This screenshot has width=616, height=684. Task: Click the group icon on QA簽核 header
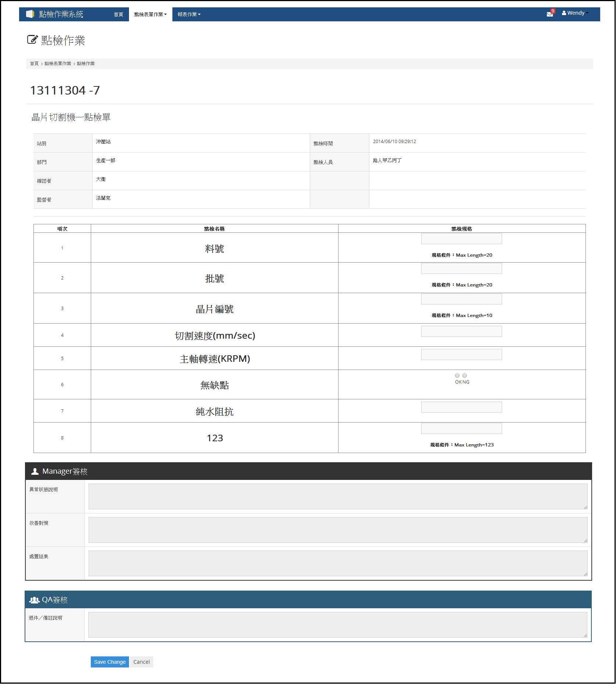point(34,599)
